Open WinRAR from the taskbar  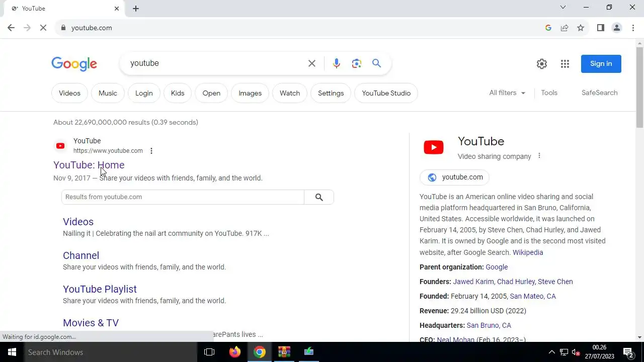pyautogui.click(x=284, y=352)
